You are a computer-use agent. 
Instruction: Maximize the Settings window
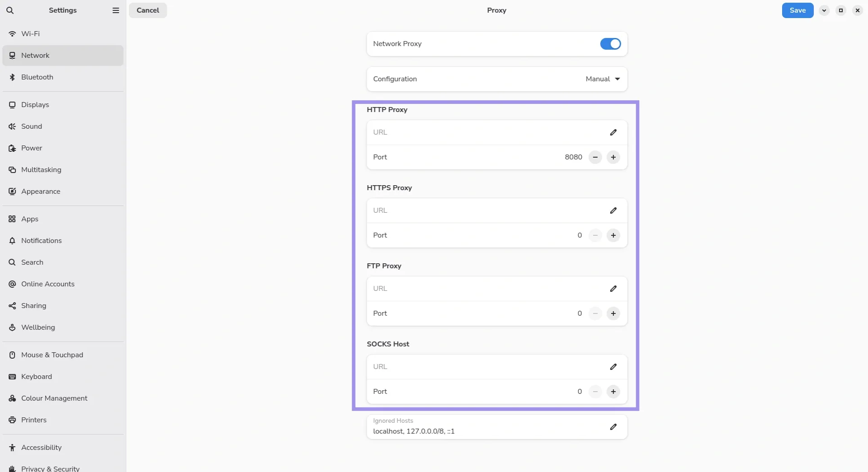[x=840, y=10]
